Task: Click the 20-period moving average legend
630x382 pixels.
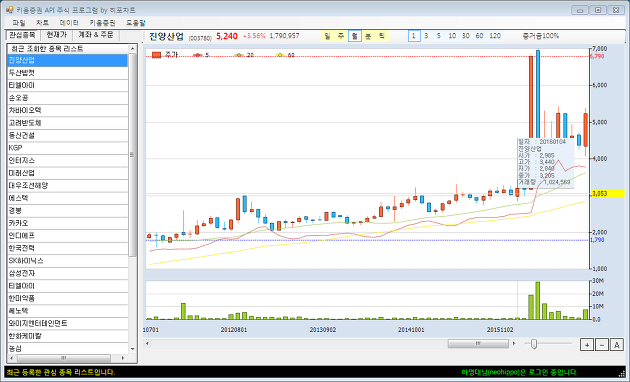Action: pyautogui.click(x=244, y=55)
